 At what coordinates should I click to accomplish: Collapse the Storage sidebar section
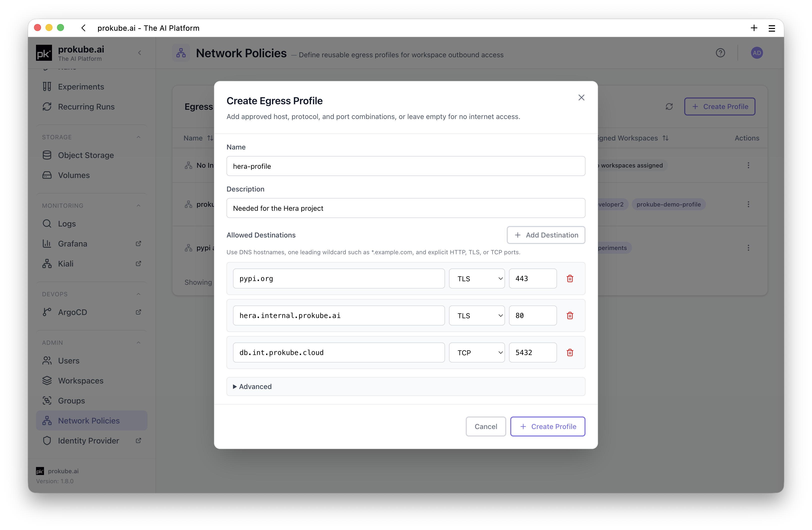(x=138, y=137)
